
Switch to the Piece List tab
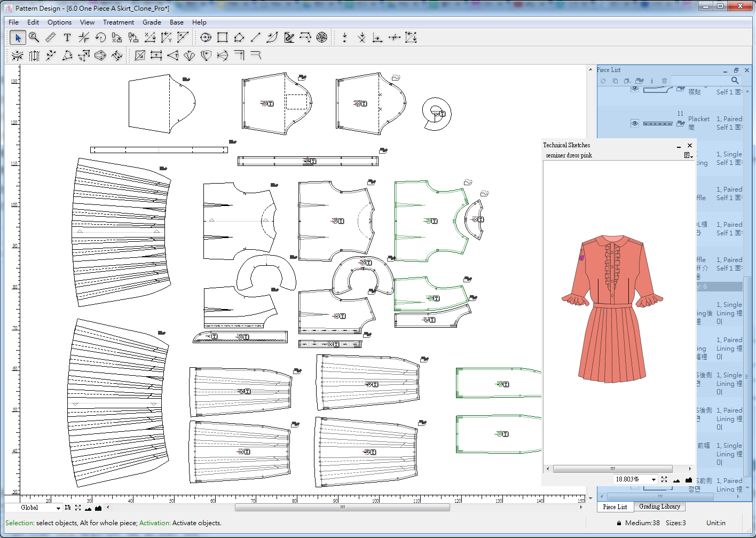(615, 507)
